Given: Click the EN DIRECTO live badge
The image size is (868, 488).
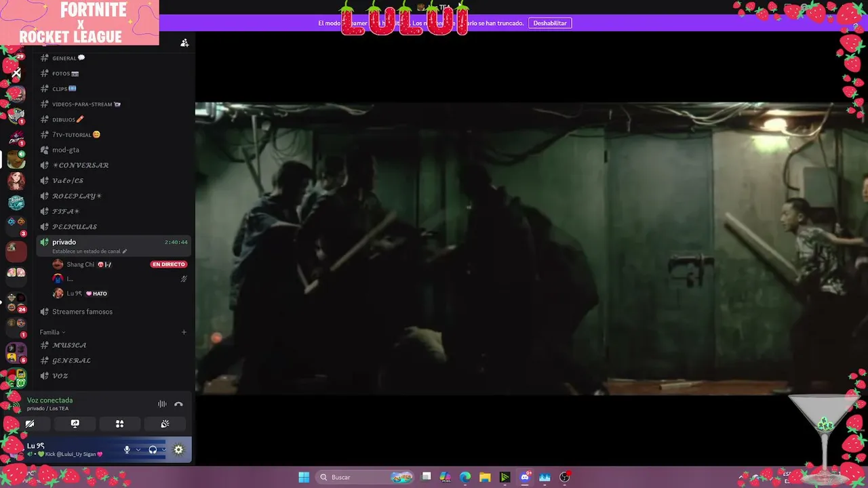Looking at the screenshot, I should pyautogui.click(x=169, y=264).
